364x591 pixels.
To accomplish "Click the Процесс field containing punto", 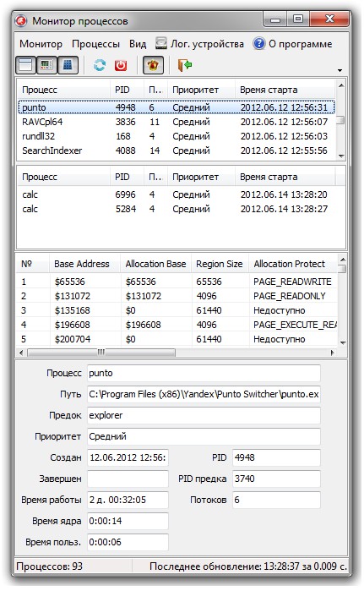I will point(204,373).
